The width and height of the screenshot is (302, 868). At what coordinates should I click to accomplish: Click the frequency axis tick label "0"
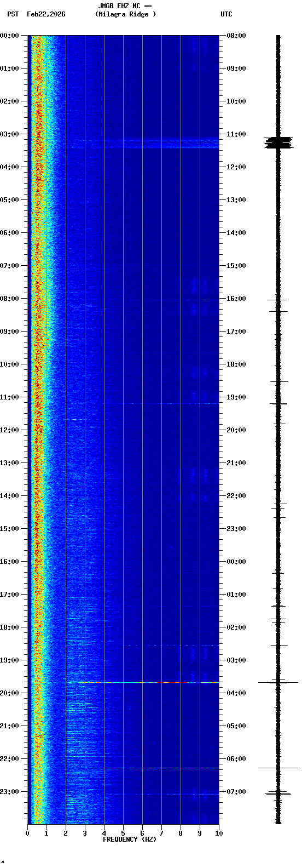[x=27, y=833]
